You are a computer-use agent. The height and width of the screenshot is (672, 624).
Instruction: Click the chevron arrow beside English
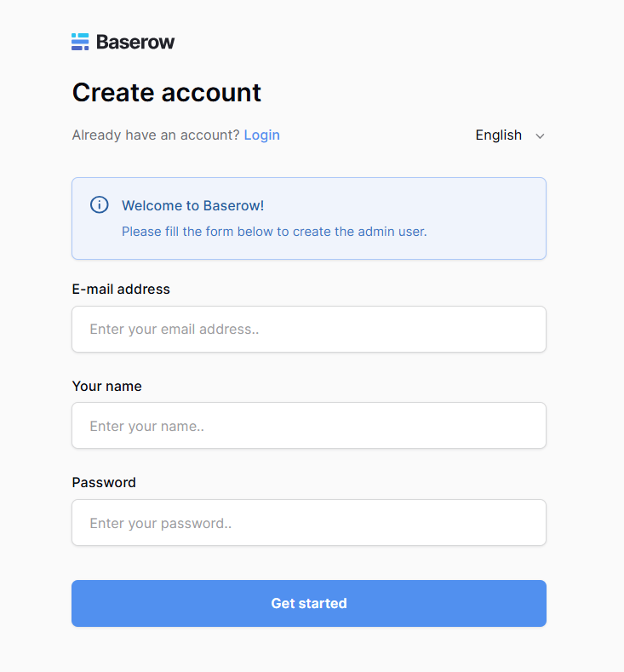(540, 135)
